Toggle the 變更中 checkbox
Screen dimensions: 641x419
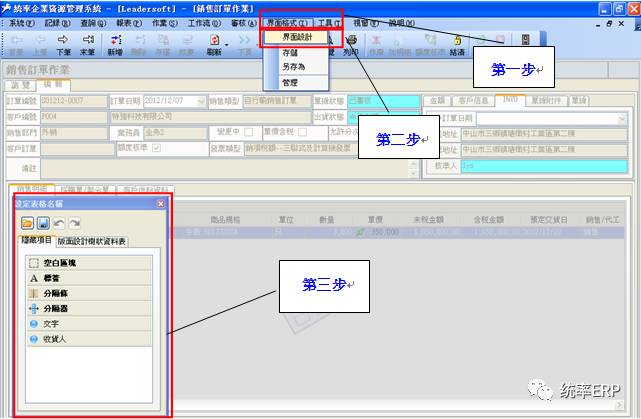pyautogui.click(x=248, y=132)
